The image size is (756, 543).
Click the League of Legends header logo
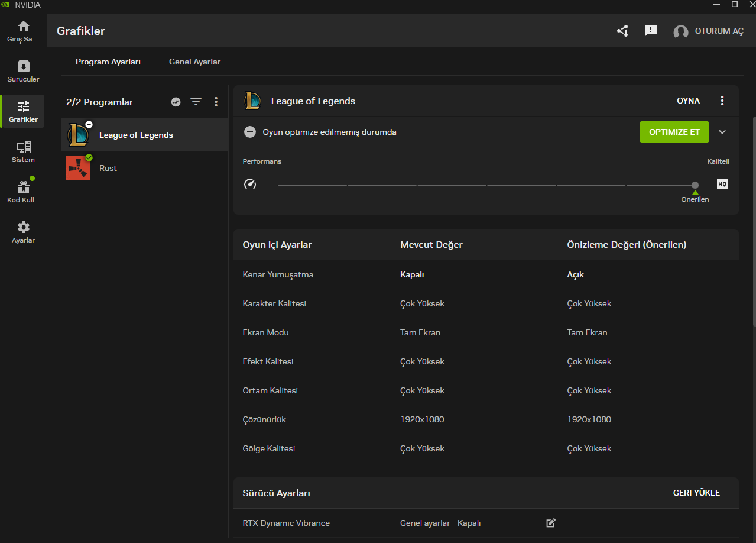[x=253, y=101]
